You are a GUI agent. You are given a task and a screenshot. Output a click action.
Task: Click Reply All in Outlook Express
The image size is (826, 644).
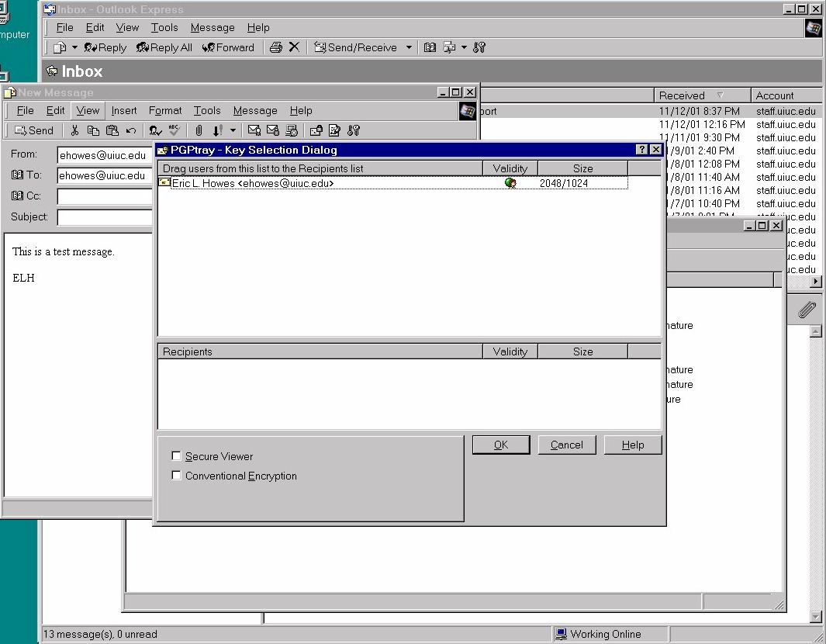[x=164, y=47]
